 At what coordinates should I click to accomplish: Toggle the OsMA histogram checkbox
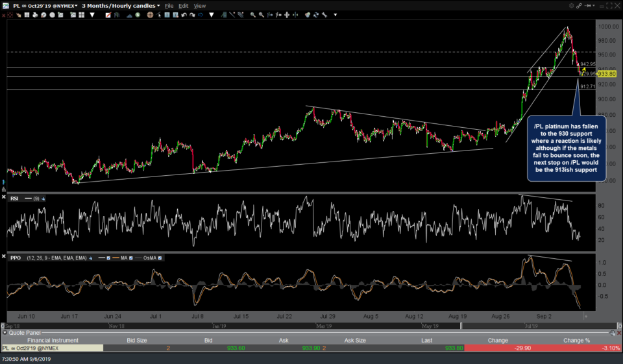pos(160,258)
